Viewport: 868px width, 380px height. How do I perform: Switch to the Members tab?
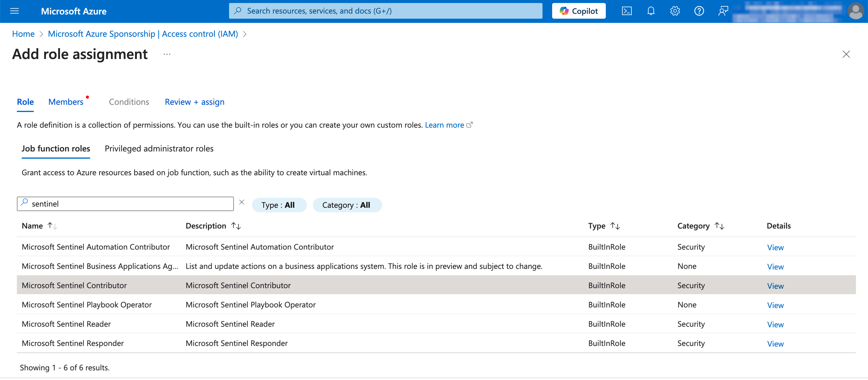(66, 102)
